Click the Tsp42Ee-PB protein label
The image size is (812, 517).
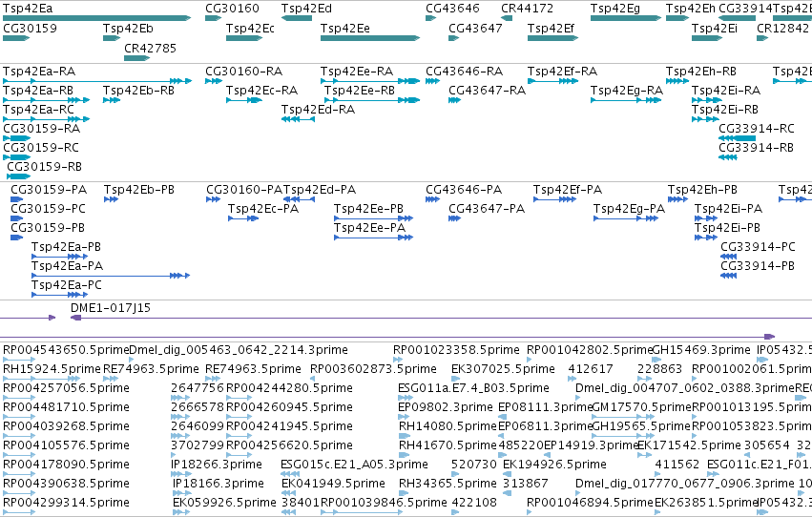pyautogui.click(x=368, y=209)
